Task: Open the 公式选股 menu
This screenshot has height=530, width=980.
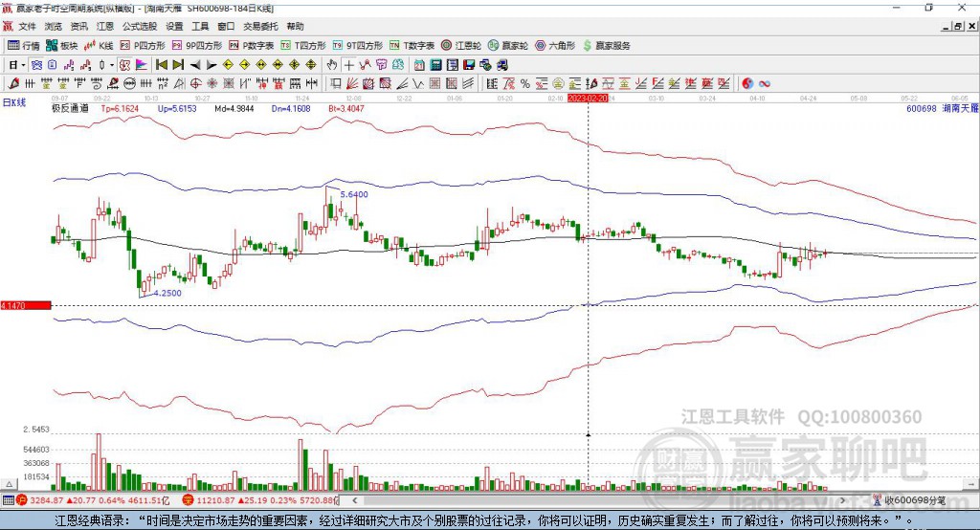Action: point(140,26)
